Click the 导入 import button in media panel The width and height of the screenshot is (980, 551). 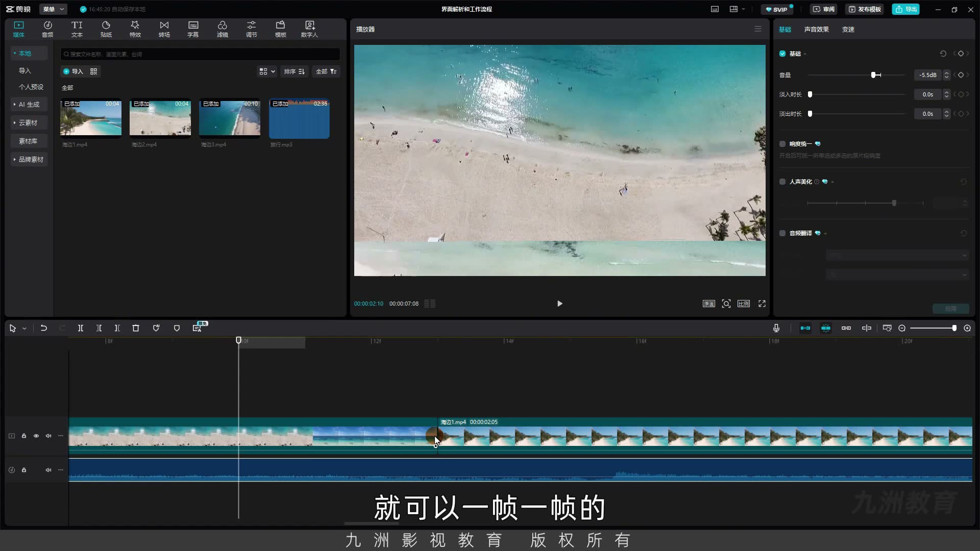tap(73, 71)
